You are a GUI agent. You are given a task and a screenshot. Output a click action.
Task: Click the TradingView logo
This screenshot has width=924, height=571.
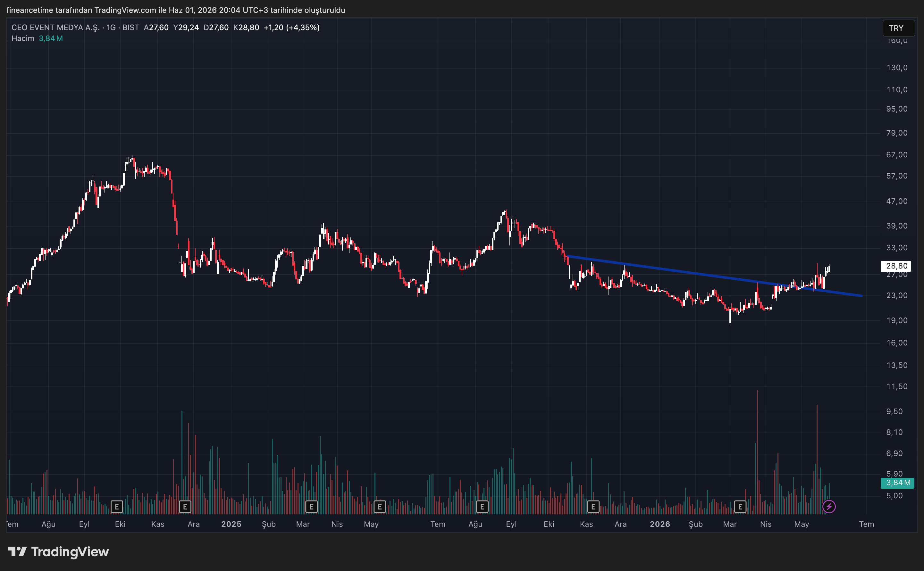(58, 552)
